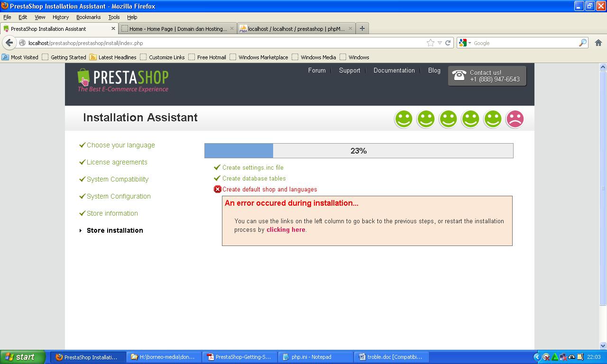Close the Home Page Domain dan Hosting tab
Screen dimensions: 607x364
pyautogui.click(x=232, y=28)
